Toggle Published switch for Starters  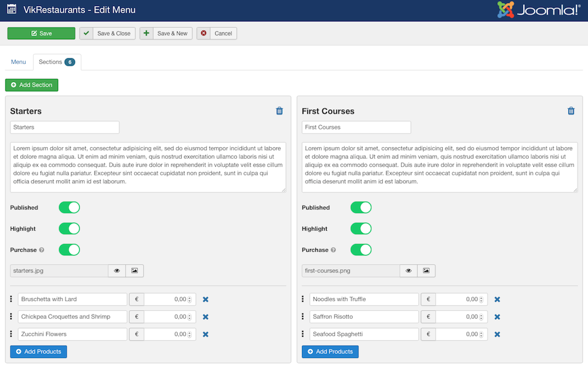[69, 208]
